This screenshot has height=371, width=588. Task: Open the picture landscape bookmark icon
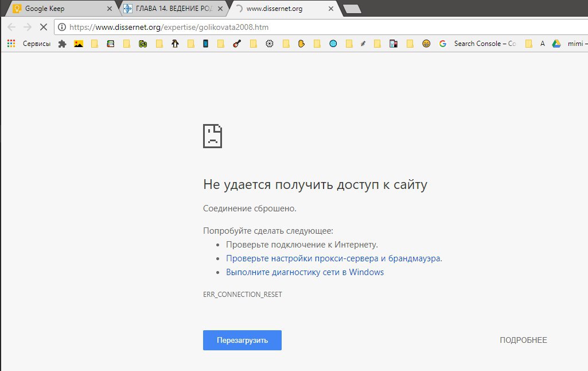(x=79, y=44)
